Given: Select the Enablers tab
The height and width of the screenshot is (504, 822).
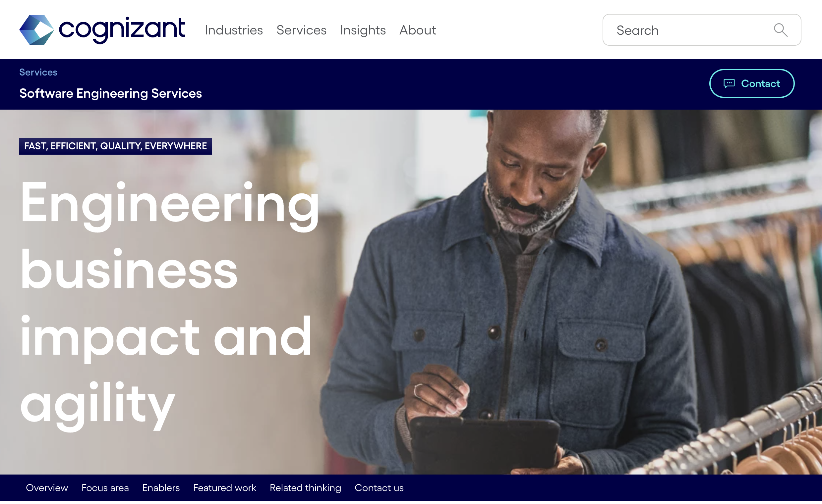Looking at the screenshot, I should pos(161,488).
